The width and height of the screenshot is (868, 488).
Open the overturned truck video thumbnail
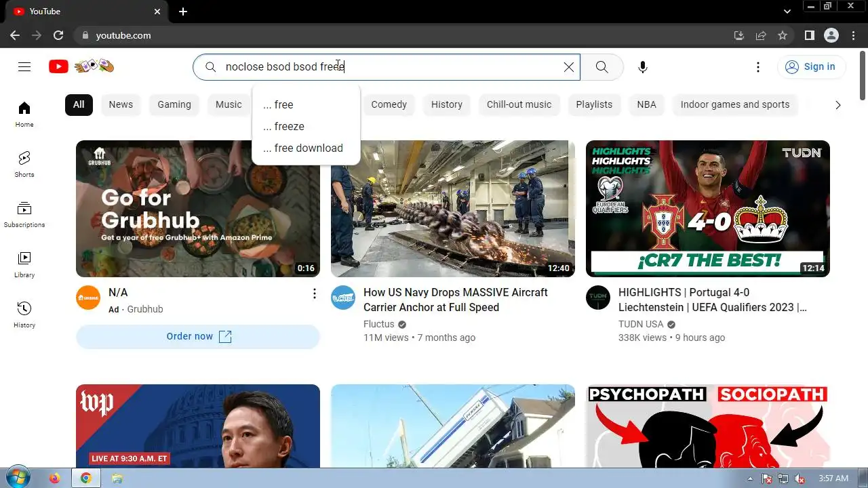453,426
